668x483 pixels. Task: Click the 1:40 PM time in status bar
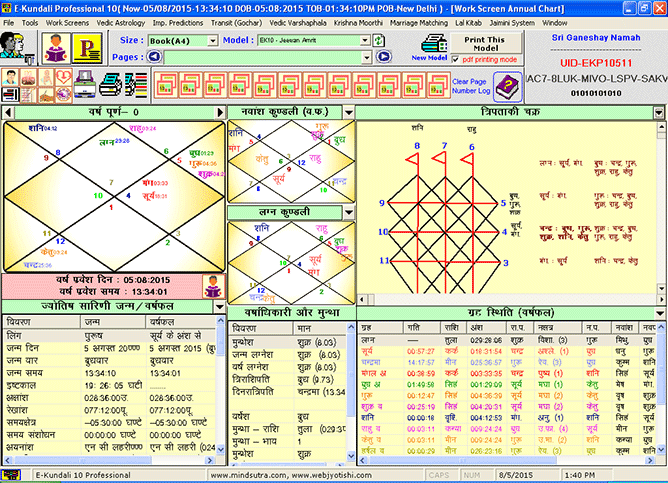tap(579, 475)
